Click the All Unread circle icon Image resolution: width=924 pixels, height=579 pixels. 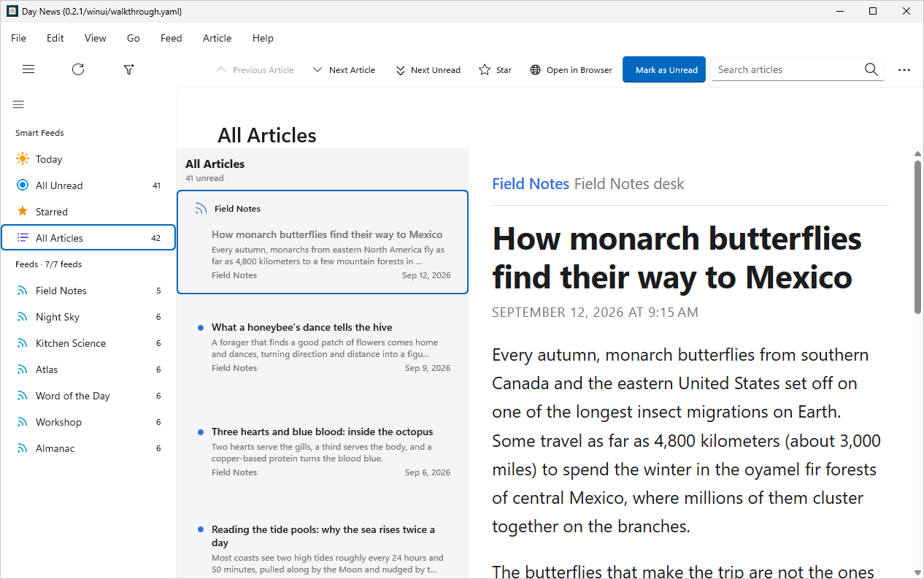click(23, 185)
